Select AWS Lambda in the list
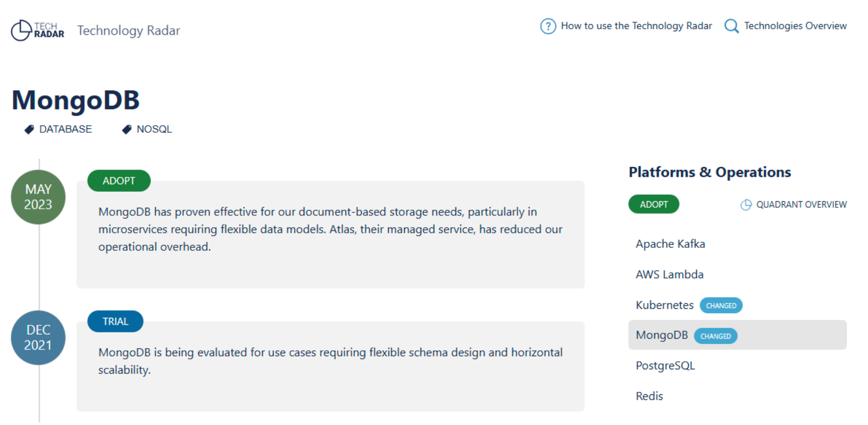This screenshot has width=868, height=425. pyautogui.click(x=669, y=274)
